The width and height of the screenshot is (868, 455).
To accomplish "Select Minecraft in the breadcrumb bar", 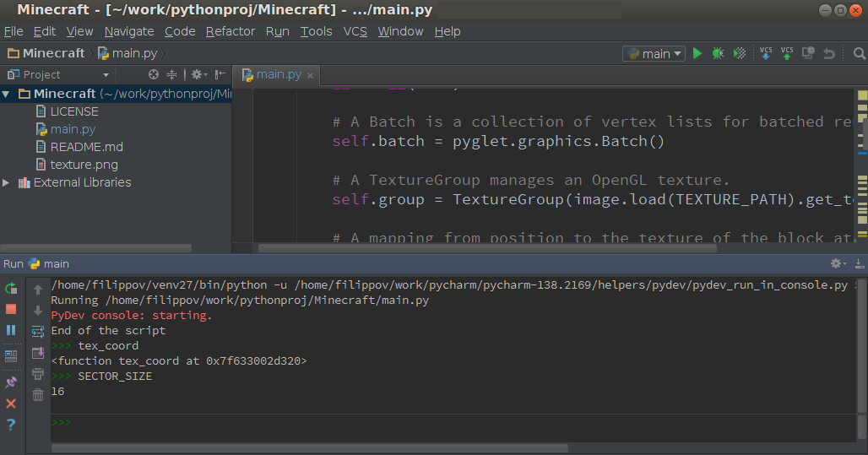I will click(x=46, y=53).
